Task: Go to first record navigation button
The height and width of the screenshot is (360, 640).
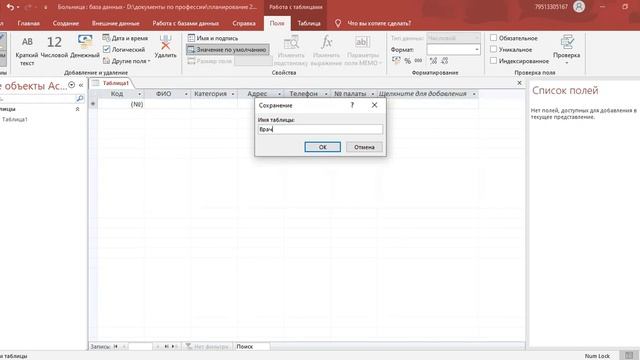Action: click(116, 347)
